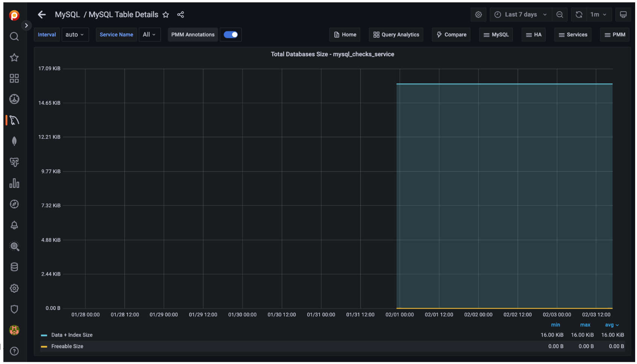Open the PMM dashboards menu
637x364 pixels.
click(615, 35)
